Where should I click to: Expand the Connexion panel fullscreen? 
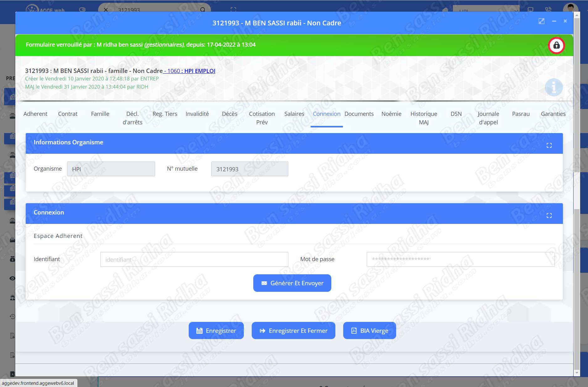tap(549, 215)
